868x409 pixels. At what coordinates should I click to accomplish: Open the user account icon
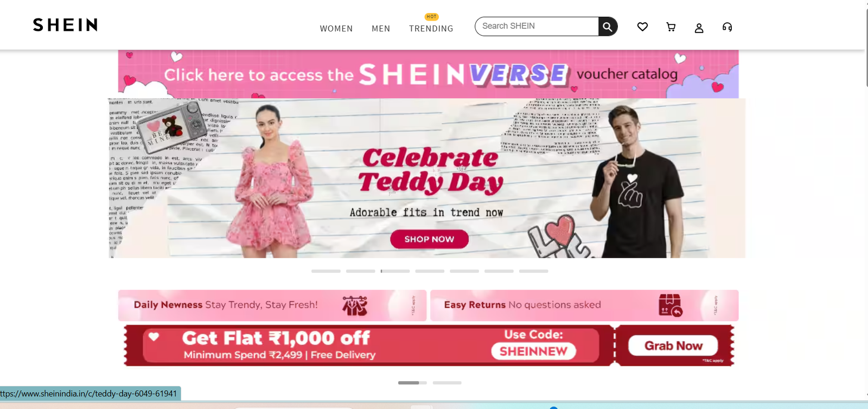pos(699,28)
